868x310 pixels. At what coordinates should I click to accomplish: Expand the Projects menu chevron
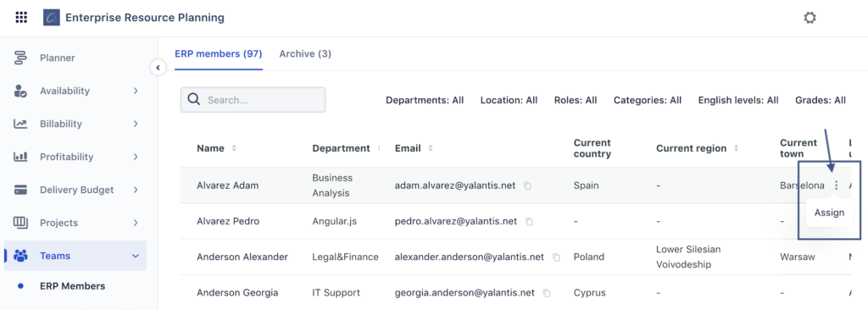click(x=136, y=223)
